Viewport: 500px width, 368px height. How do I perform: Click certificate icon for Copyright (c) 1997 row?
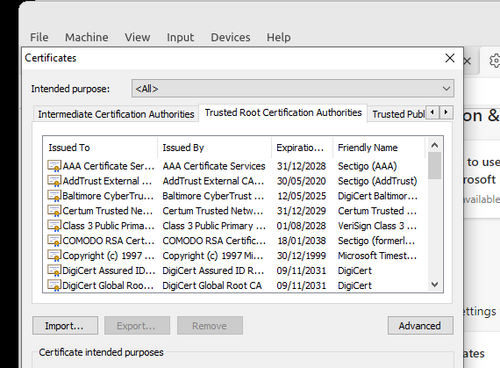click(x=54, y=256)
